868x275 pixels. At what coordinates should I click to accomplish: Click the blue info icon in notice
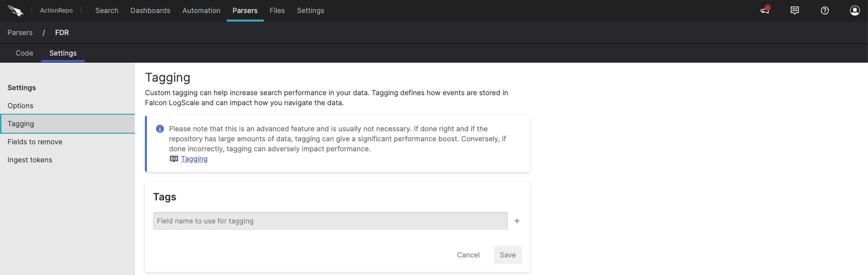coord(160,129)
